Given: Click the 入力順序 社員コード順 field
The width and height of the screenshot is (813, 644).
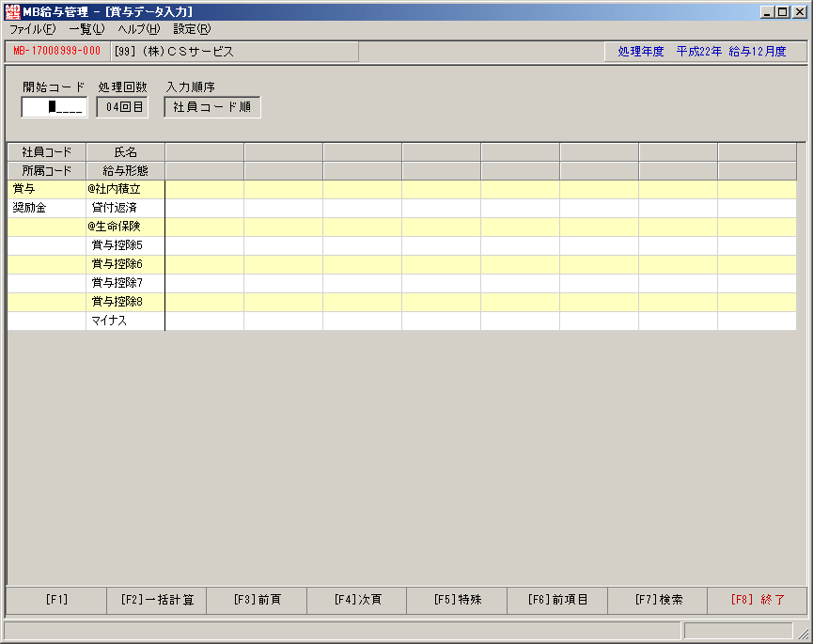Looking at the screenshot, I should pyautogui.click(x=212, y=107).
